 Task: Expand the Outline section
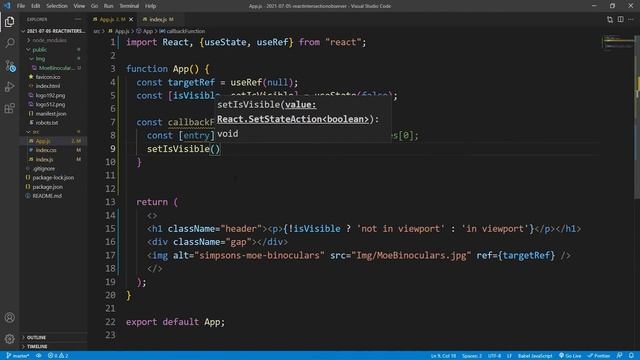[x=53, y=338]
